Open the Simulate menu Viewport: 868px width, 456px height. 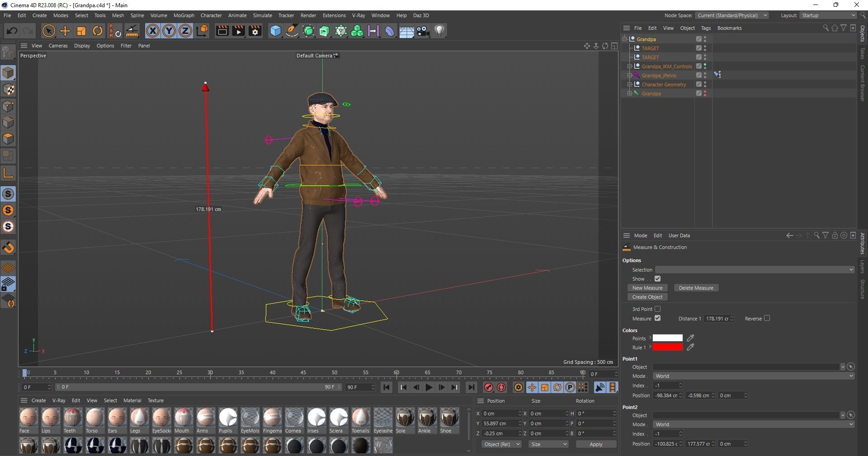262,15
